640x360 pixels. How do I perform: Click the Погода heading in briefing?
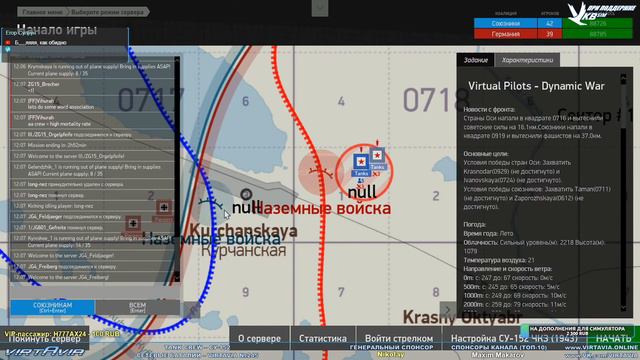[474, 224]
